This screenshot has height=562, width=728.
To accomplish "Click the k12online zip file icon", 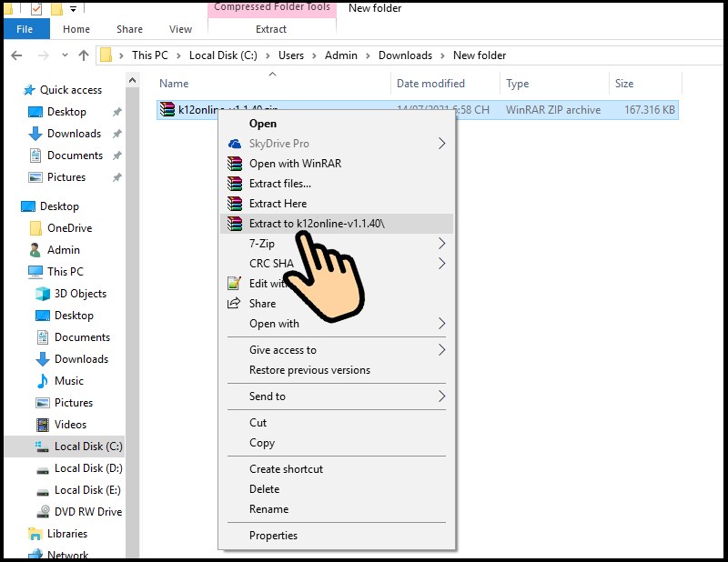I will coord(167,110).
